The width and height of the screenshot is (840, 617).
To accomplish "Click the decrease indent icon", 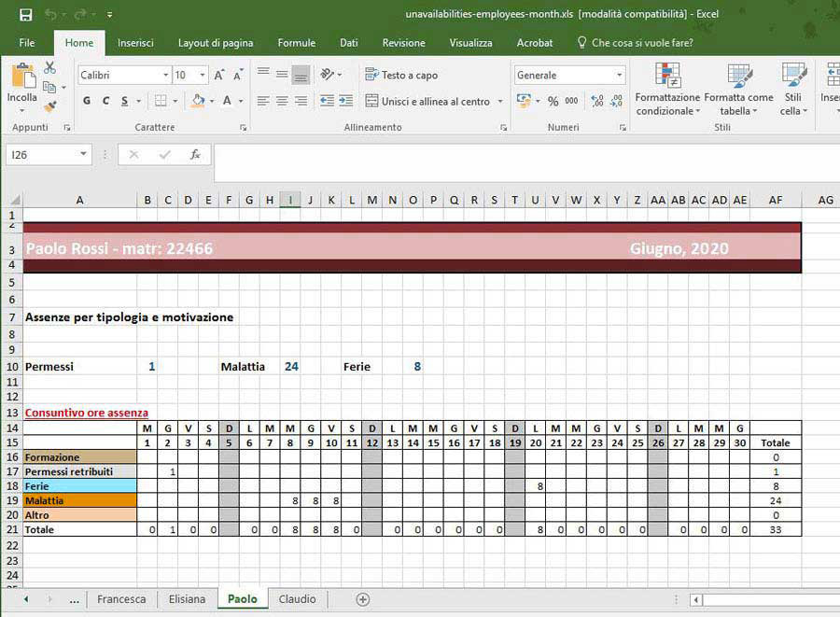I will click(327, 101).
